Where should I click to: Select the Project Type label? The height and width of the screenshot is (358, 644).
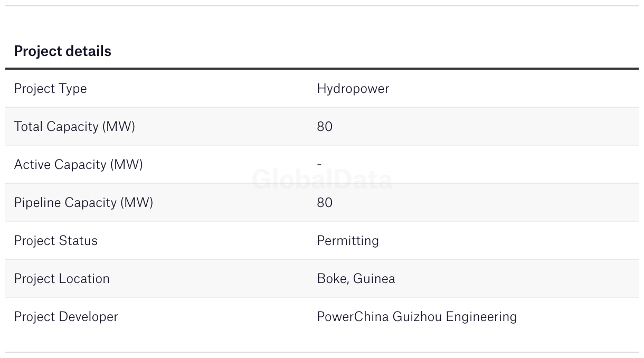[x=50, y=89]
